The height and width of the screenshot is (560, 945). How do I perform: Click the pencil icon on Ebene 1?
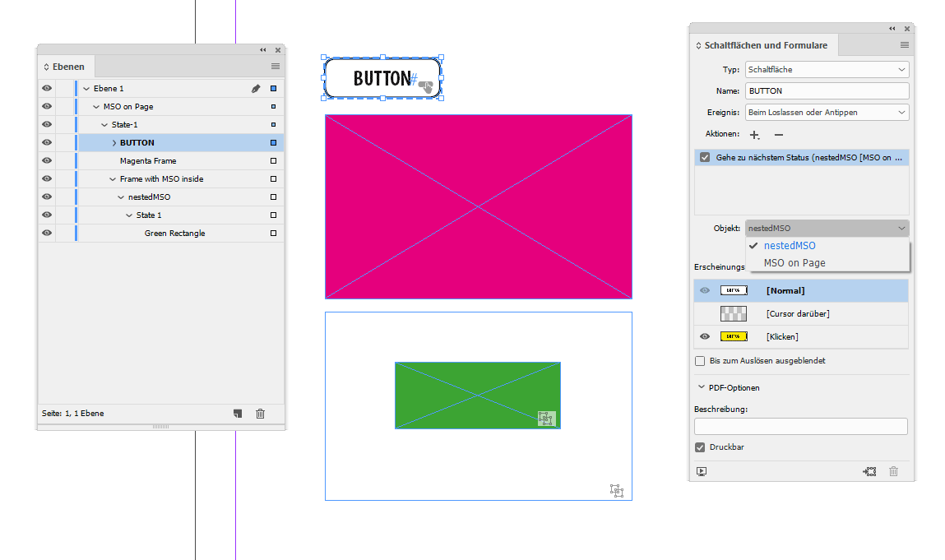[x=256, y=88]
